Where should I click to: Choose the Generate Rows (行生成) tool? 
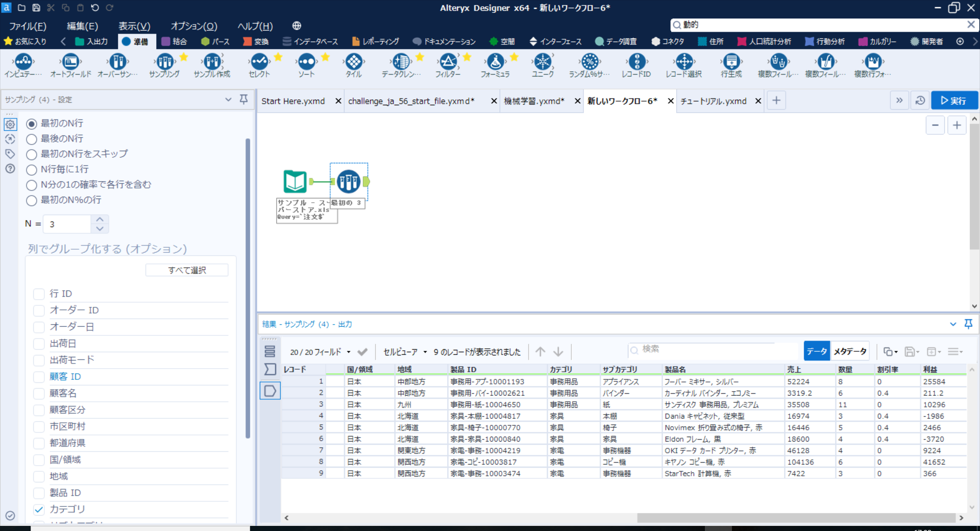click(731, 62)
